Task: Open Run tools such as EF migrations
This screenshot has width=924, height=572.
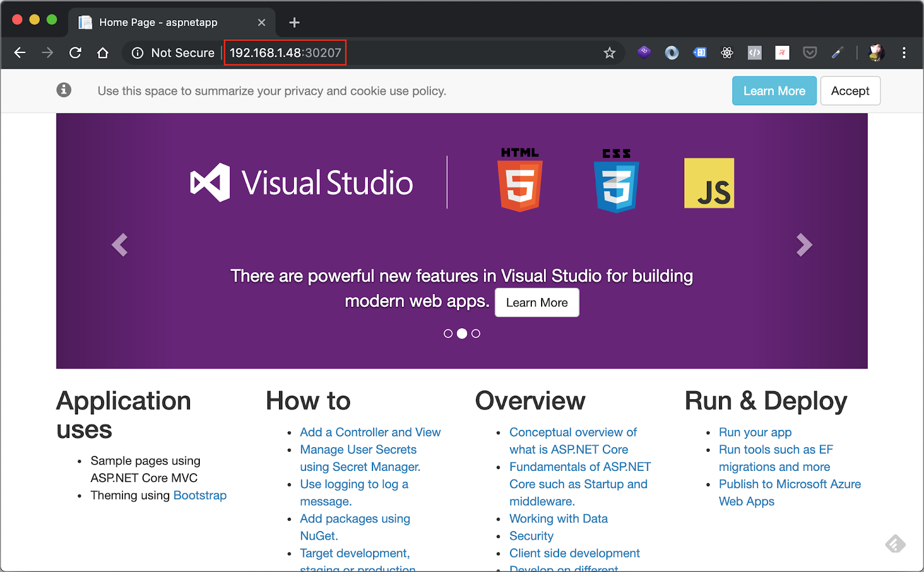Action: point(776,458)
